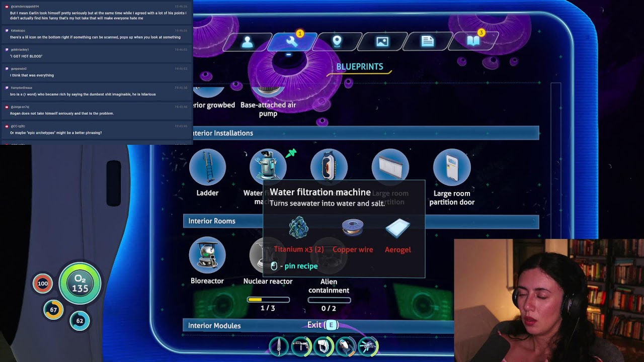Click the chat message 'I GOT HOT BLOOD'
644x362 pixels.
[26, 56]
